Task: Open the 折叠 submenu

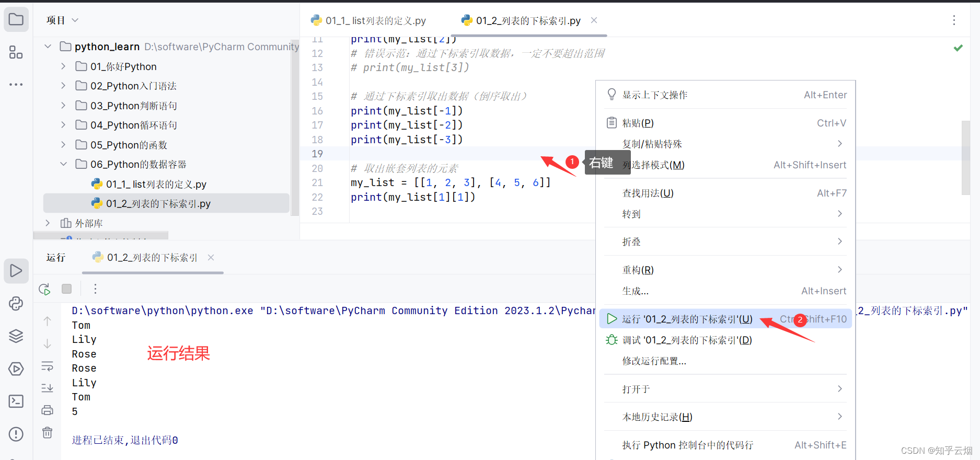Action: (x=725, y=241)
